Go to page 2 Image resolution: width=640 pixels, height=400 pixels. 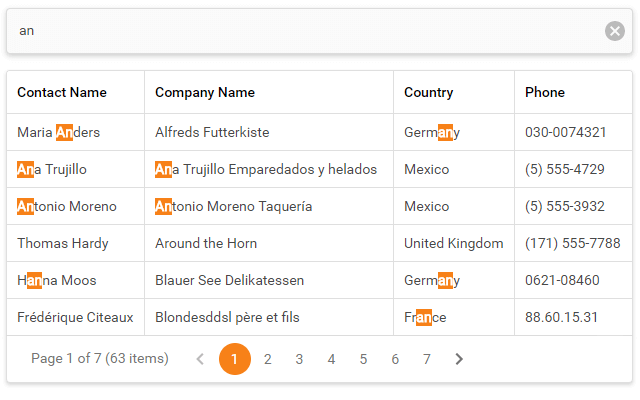267,359
